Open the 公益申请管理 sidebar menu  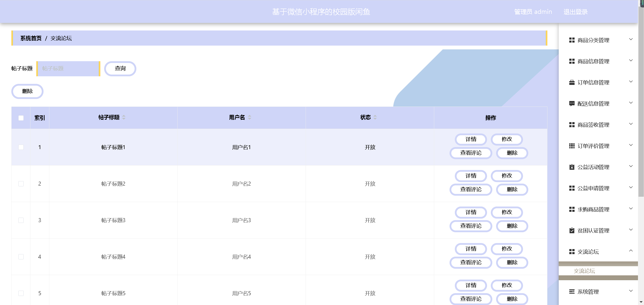[x=593, y=188]
